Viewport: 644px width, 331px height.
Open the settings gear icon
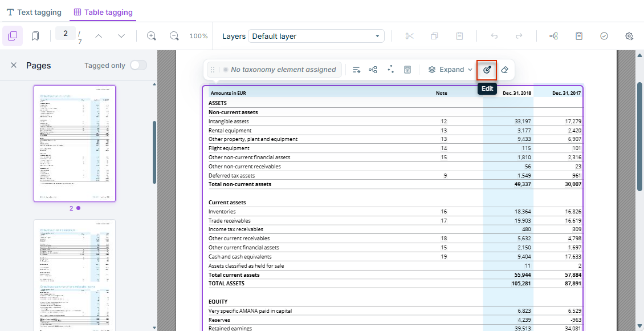[629, 36]
